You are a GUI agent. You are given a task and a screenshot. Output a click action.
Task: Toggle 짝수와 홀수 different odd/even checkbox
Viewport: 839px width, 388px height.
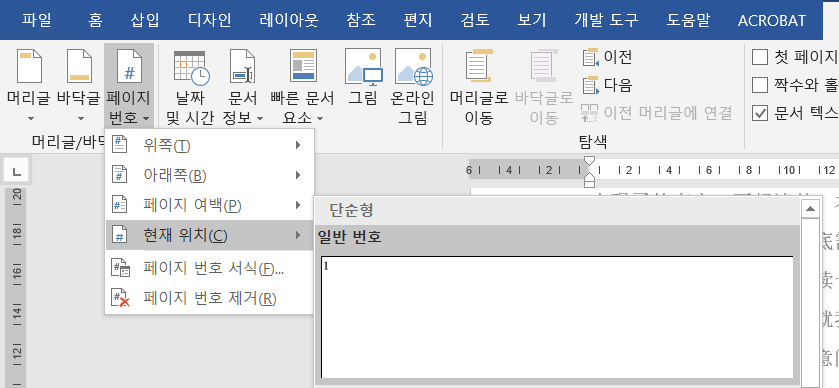(760, 85)
